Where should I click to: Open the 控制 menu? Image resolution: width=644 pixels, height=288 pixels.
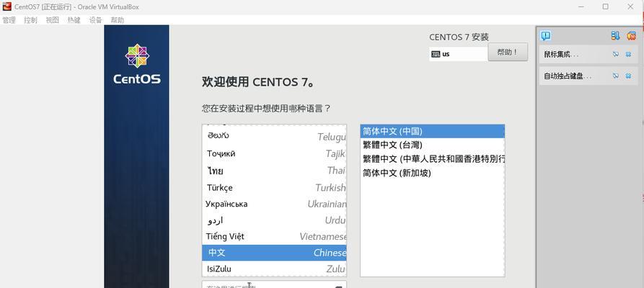click(30, 20)
